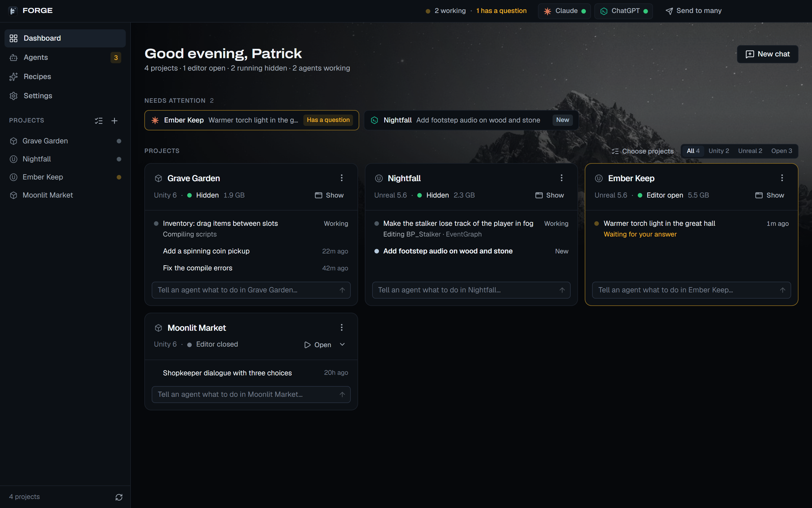812x508 pixels.
Task: Open Recipes in the sidebar
Action: point(65,76)
